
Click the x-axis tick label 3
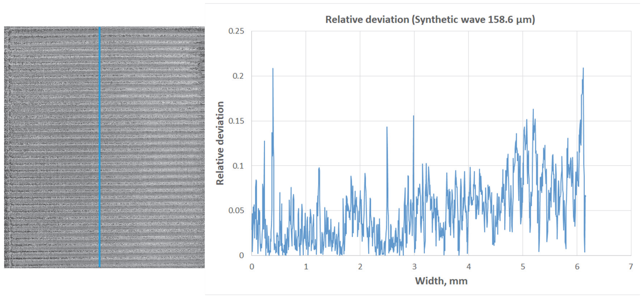[x=414, y=267]
